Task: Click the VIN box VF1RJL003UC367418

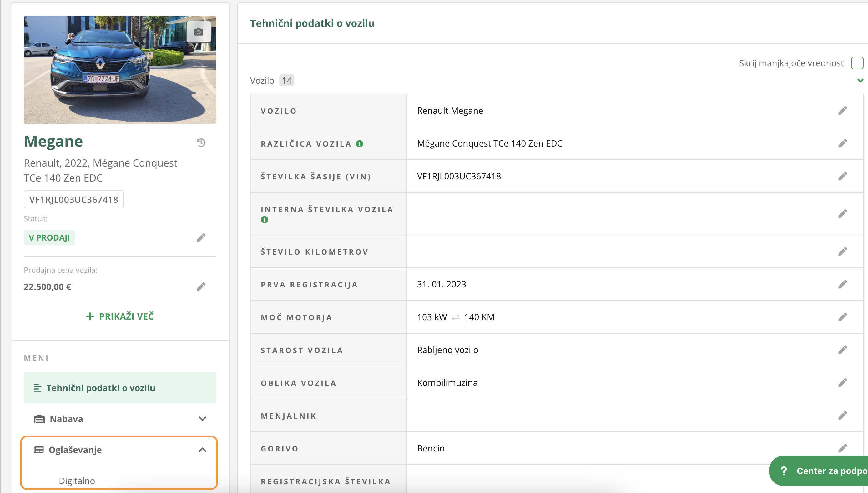Action: pyautogui.click(x=73, y=199)
